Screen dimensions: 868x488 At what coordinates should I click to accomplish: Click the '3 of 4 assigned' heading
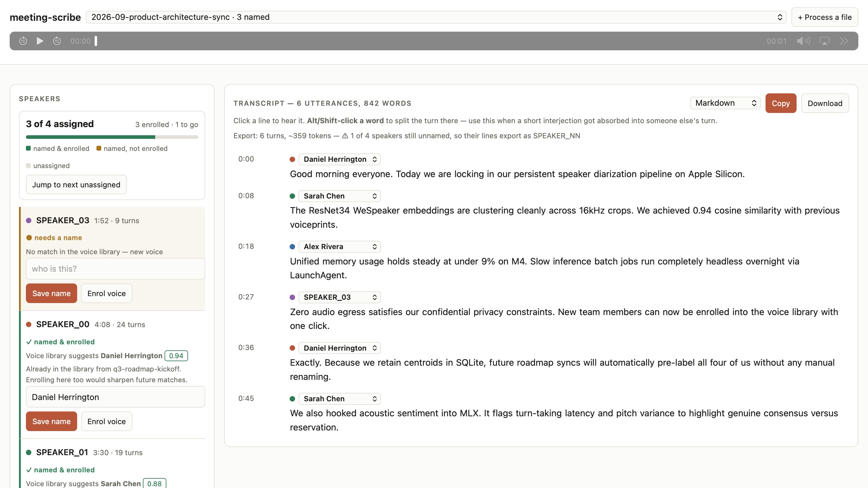point(60,124)
